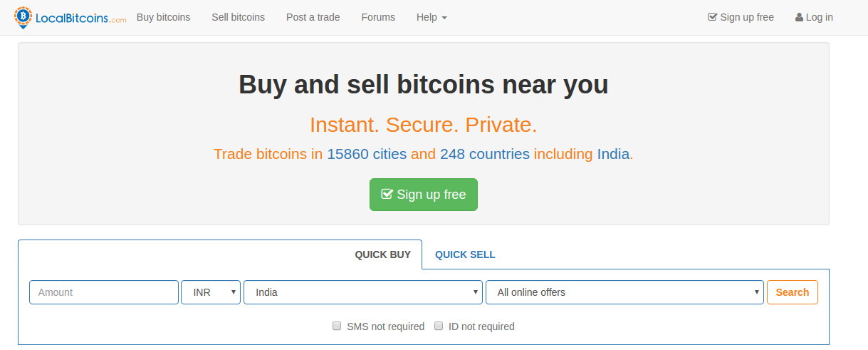This screenshot has height=350, width=868.
Task: Expand the INR currency dropdown
Action: click(x=211, y=292)
